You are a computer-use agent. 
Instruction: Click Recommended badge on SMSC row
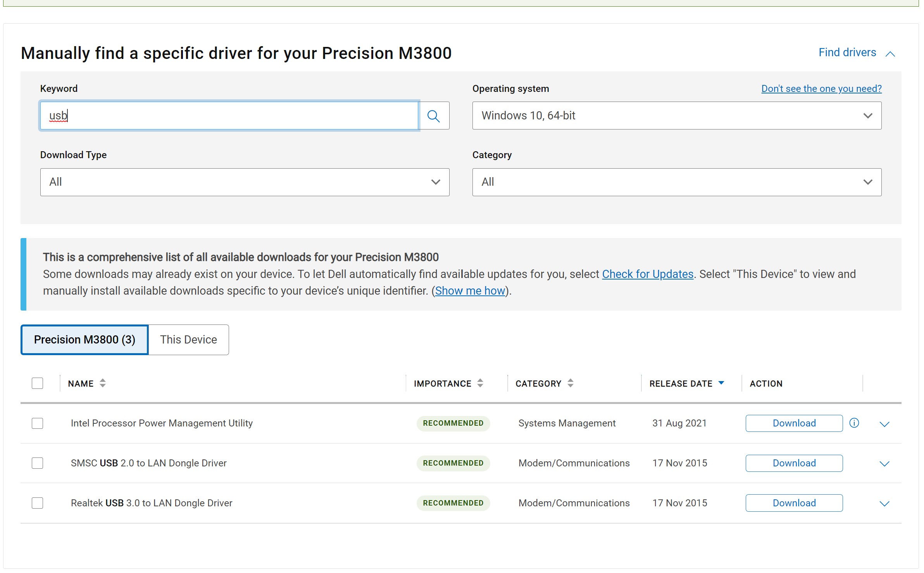453,463
